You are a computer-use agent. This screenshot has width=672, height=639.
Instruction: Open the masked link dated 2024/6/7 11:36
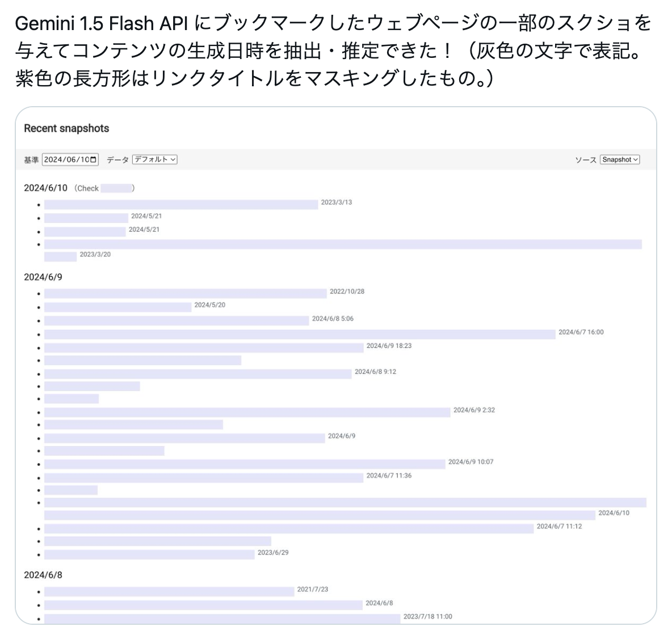[x=203, y=478]
